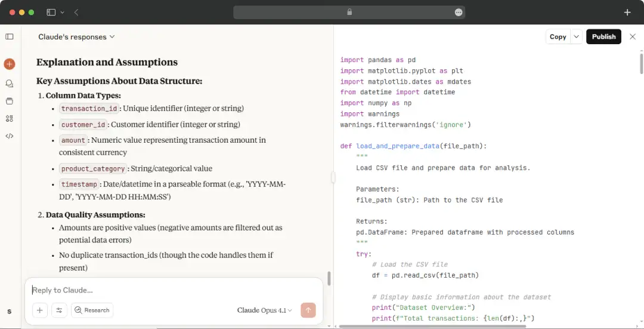Open the Artifacts sidebar icon
This screenshot has width=644, height=329.
pyautogui.click(x=10, y=118)
